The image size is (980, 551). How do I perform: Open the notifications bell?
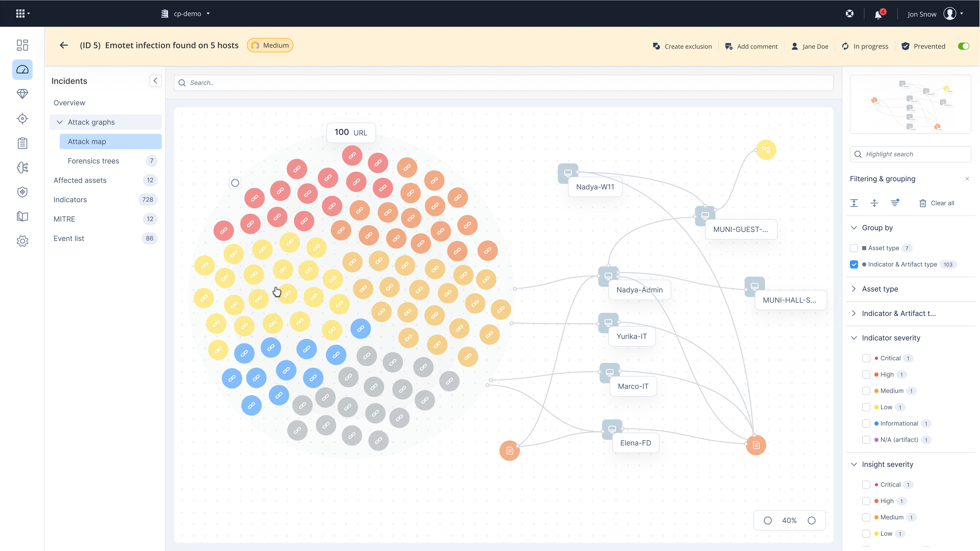pos(878,15)
